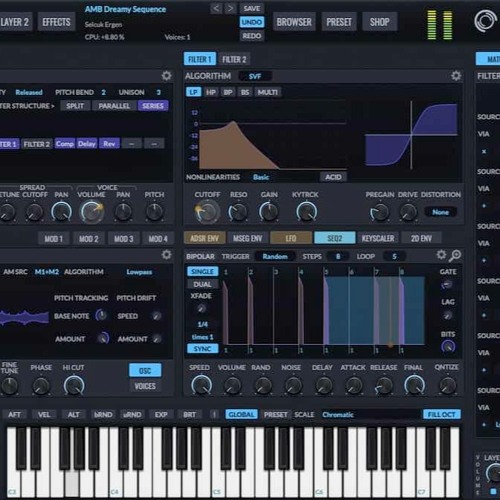Click the PREGAIN knob
Image resolution: width=500 pixels, height=500 pixels.
pyautogui.click(x=380, y=212)
